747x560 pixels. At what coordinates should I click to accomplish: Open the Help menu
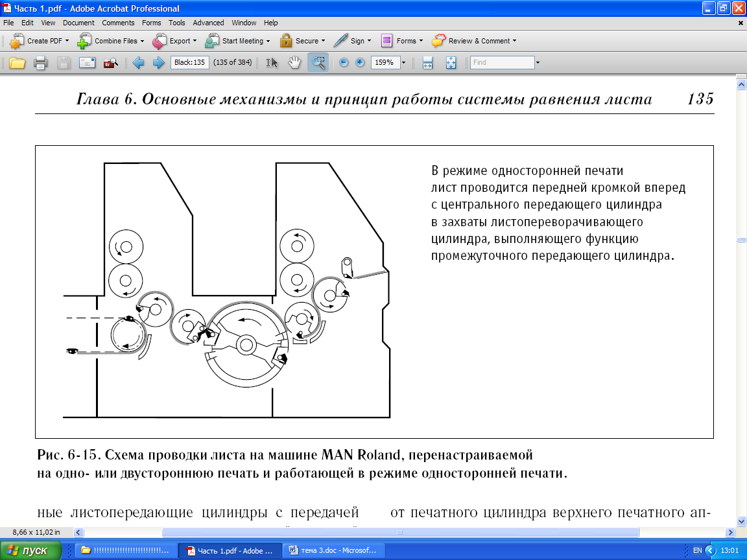[x=270, y=23]
